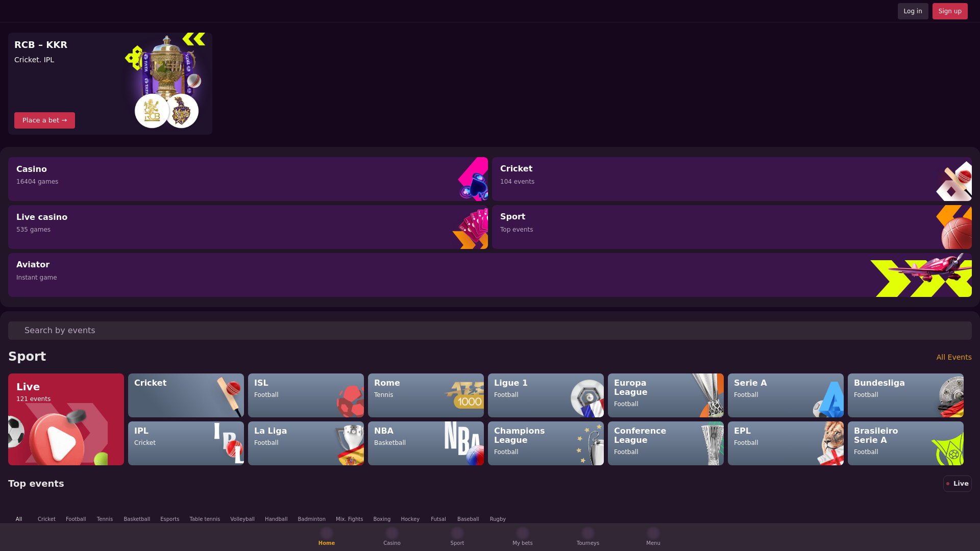Launch the Aviator instant game tile
Screen dimensions: 980x551
(x=490, y=275)
